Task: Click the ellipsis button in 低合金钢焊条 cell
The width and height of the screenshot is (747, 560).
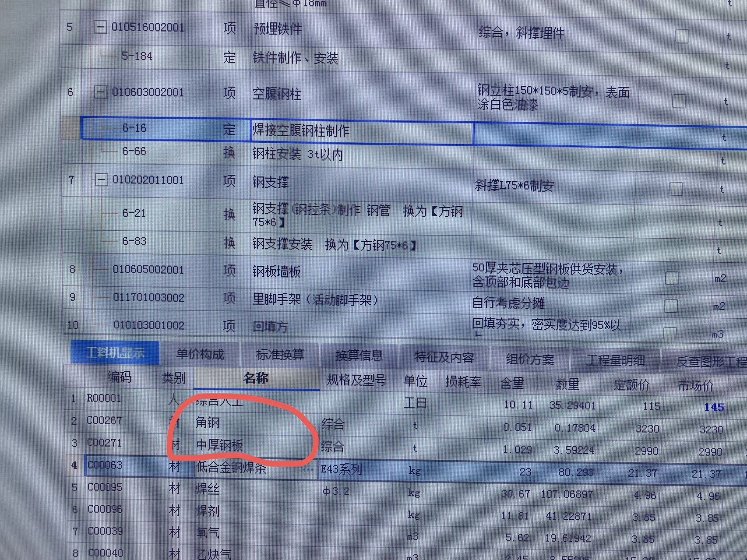Action: pos(308,469)
